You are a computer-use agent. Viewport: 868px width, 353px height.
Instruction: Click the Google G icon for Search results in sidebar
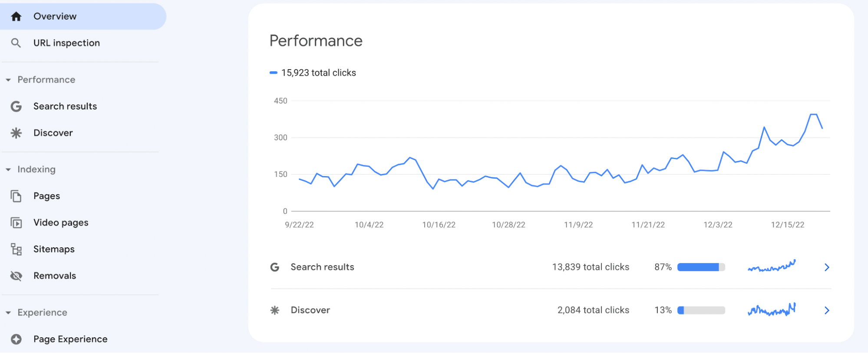click(x=16, y=107)
